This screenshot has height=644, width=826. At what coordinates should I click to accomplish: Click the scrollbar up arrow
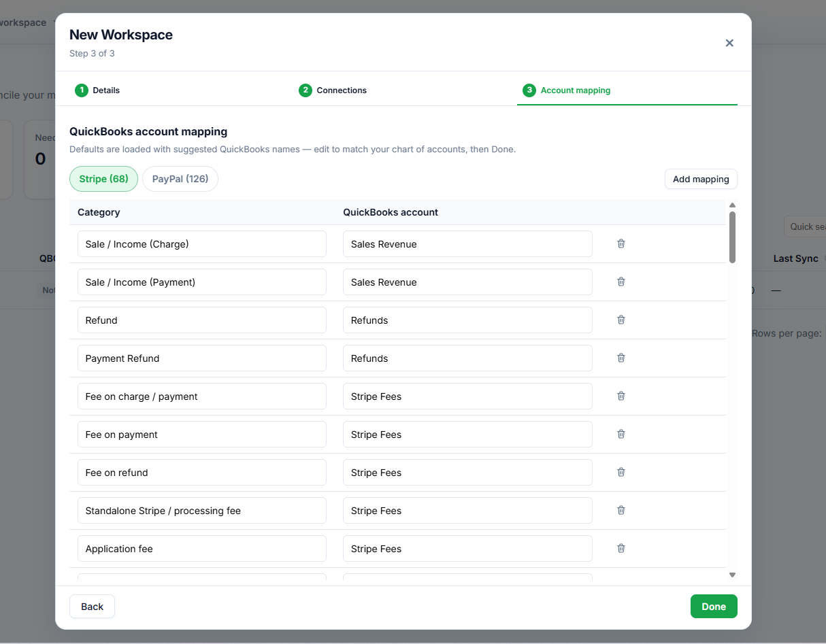pyautogui.click(x=732, y=205)
